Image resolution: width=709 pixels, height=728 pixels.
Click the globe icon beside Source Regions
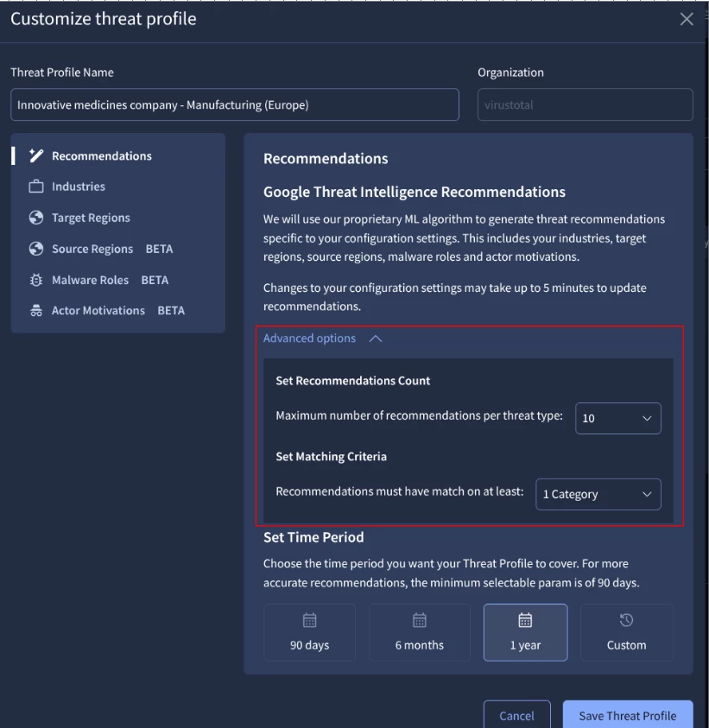coord(36,249)
